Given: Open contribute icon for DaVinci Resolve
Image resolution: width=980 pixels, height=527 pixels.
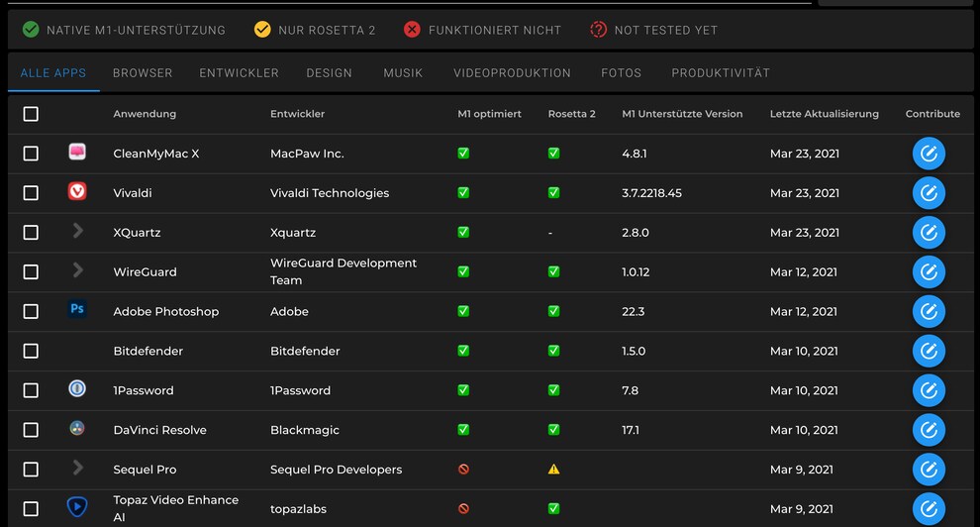Looking at the screenshot, I should (x=929, y=430).
